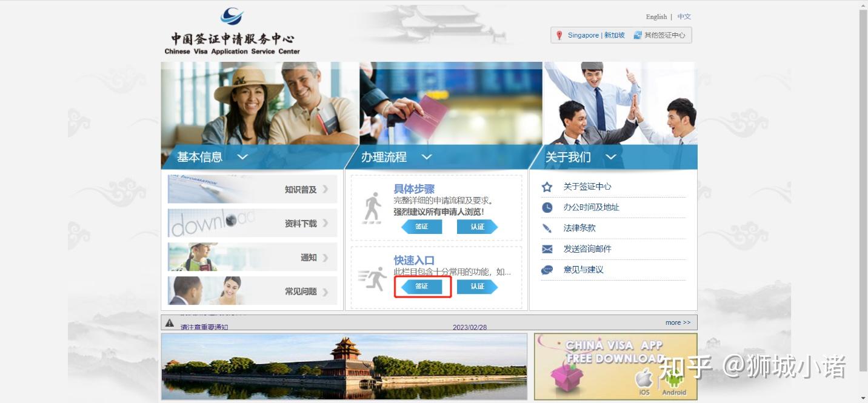Click the 2023/02/28 notice date
Viewport: 868px width, 403px height.
click(x=470, y=327)
